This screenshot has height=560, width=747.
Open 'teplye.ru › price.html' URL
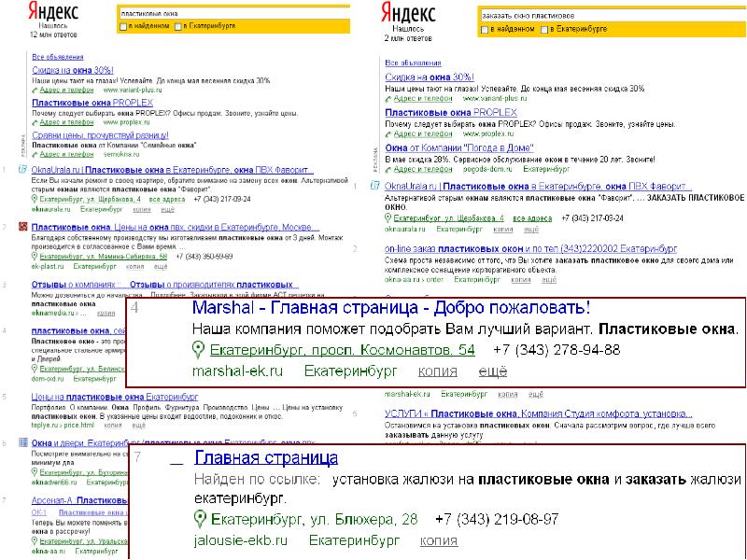[x=63, y=425]
